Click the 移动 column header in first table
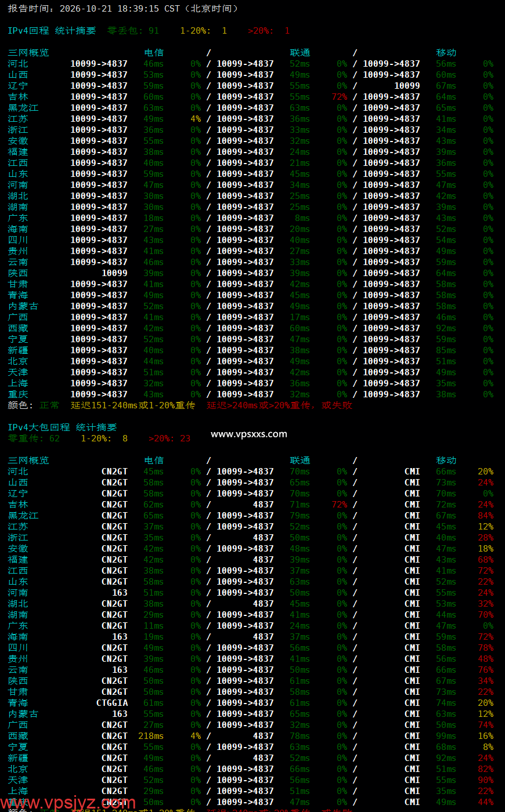The image size is (505, 812). pos(446,53)
